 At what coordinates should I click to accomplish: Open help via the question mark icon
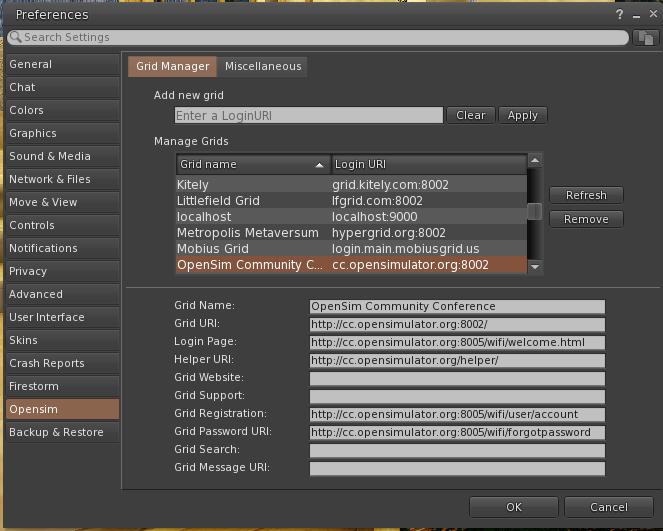click(619, 15)
